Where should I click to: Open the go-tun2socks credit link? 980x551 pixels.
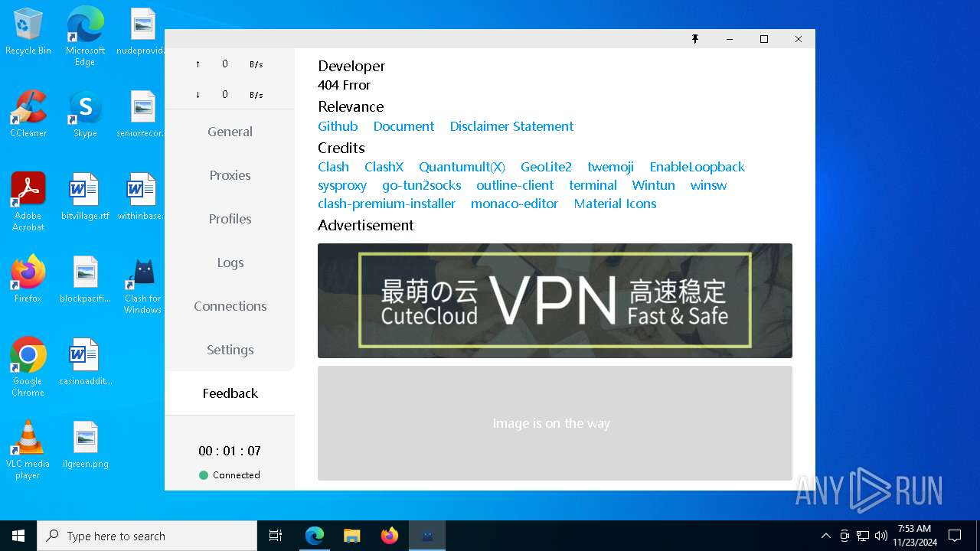421,185
